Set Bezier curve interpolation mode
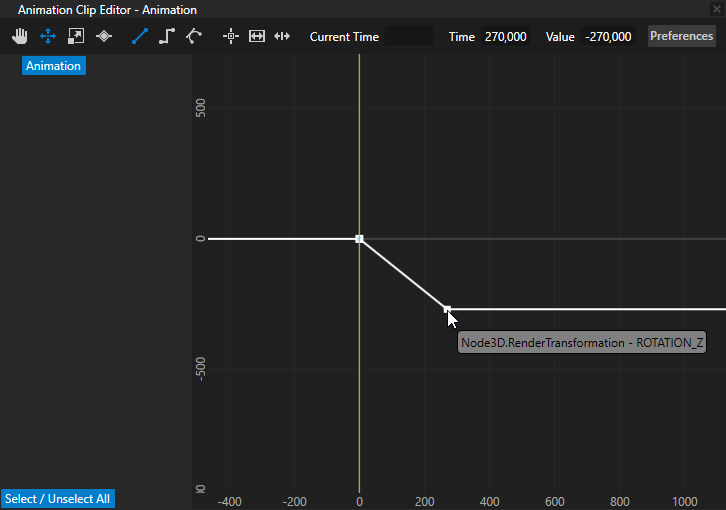The image size is (726, 510). [194, 36]
